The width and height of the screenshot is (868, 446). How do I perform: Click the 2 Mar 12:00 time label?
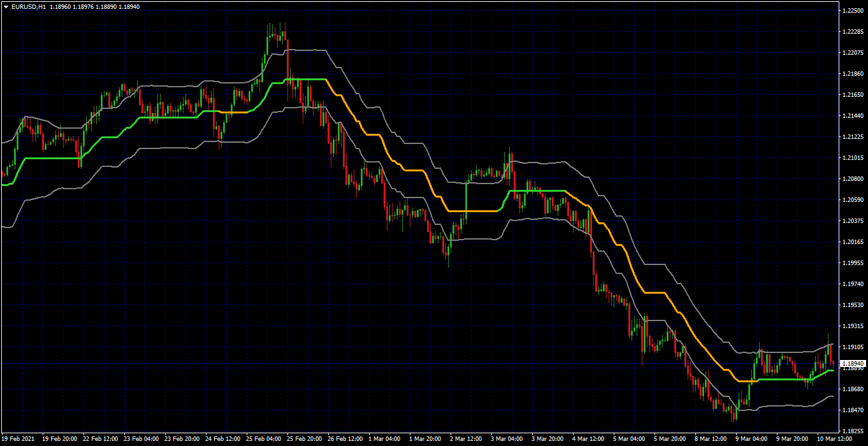pyautogui.click(x=467, y=439)
